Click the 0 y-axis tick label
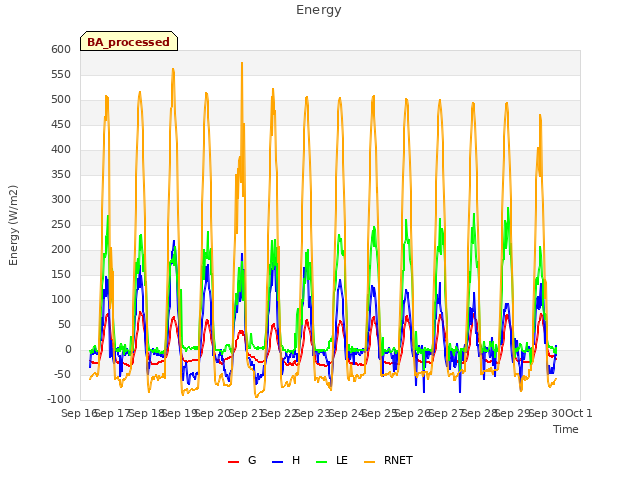 pyautogui.click(x=68, y=350)
